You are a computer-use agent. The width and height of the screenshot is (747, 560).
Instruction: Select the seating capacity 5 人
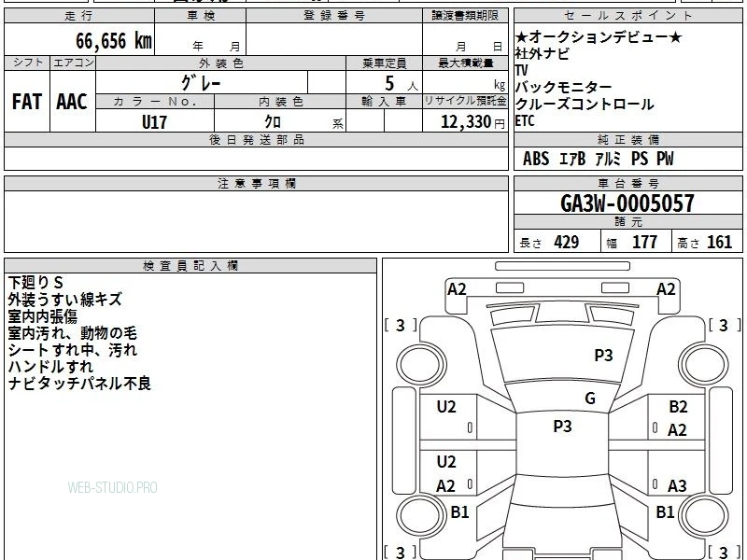tap(402, 84)
